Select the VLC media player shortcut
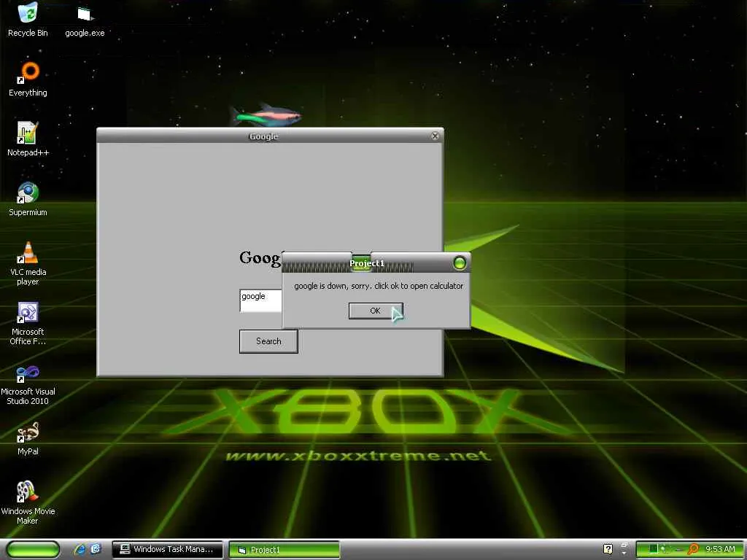Viewport: 747px width, 560px height. [28, 263]
